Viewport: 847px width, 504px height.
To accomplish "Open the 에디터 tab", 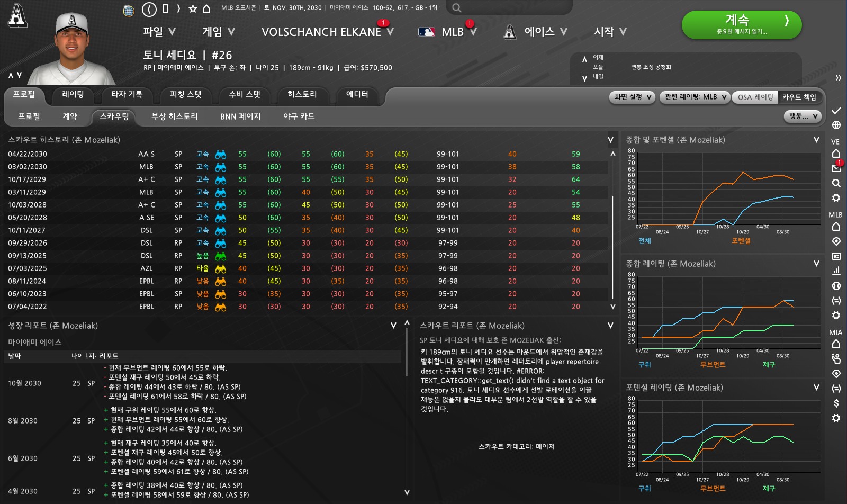I will click(x=357, y=94).
